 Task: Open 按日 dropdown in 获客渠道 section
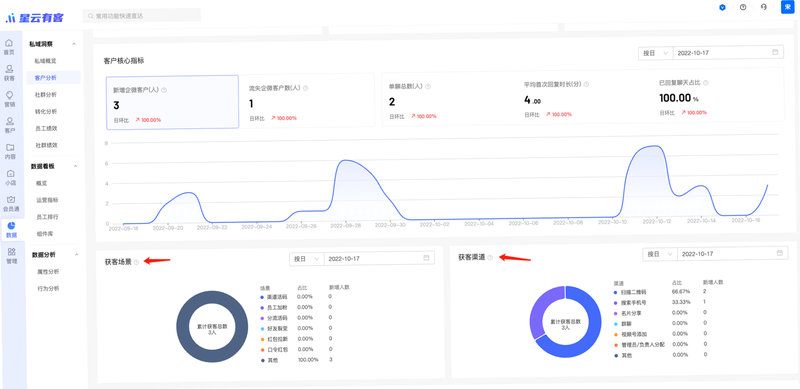660,254
